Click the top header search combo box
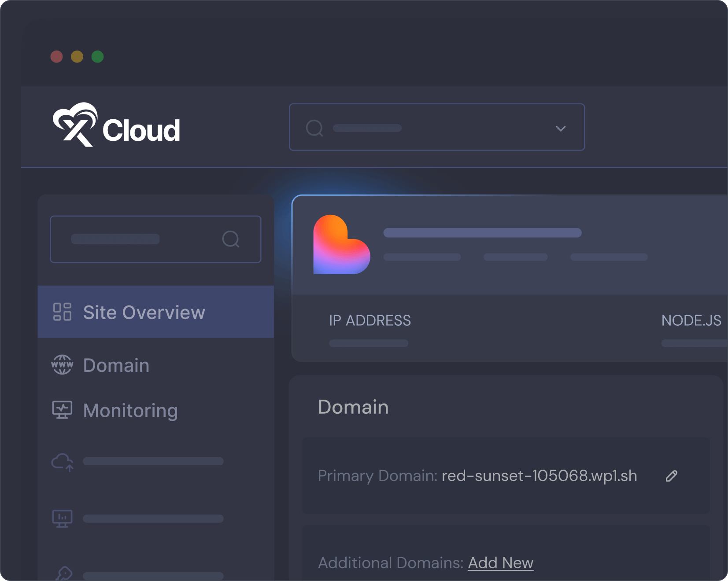This screenshot has height=581, width=728. [436, 128]
